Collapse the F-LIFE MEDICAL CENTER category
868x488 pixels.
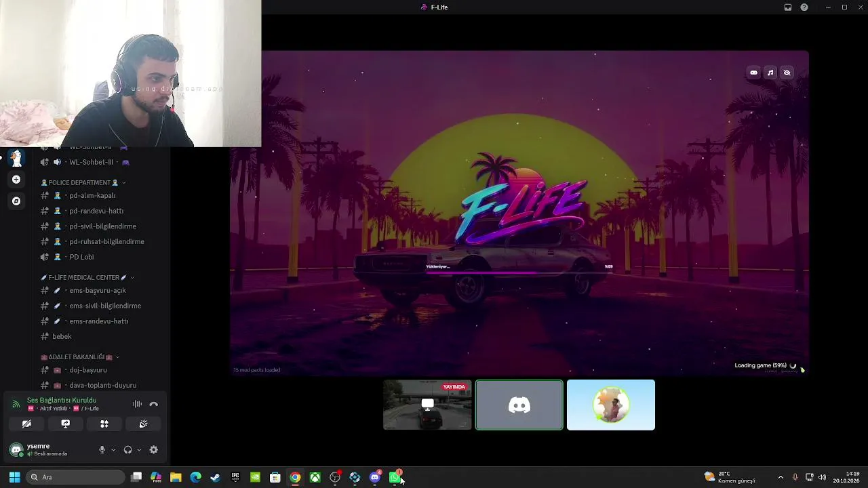pos(87,277)
